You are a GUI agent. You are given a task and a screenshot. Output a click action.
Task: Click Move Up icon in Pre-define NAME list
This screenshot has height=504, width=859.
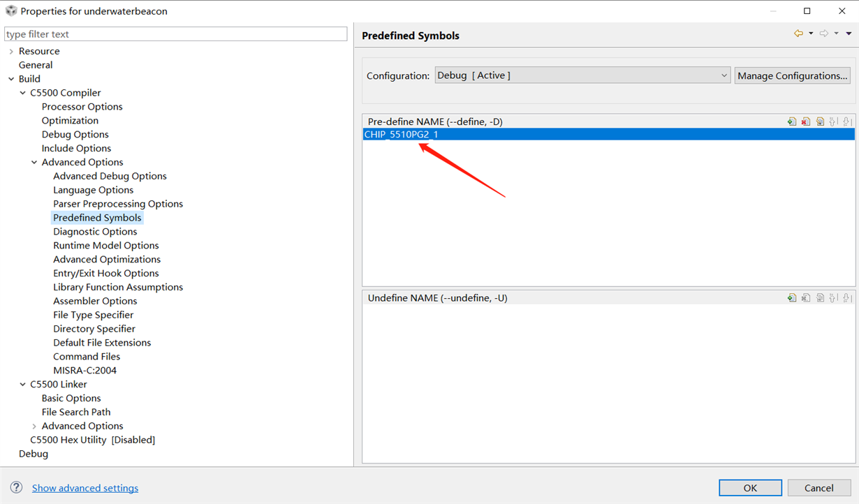click(833, 121)
